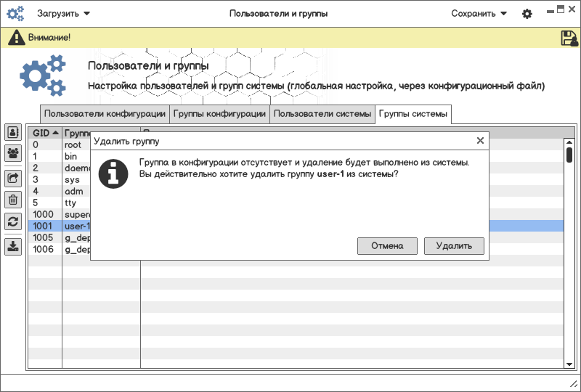Click the warning triangle icon
This screenshot has height=392, width=581.
click(16, 38)
